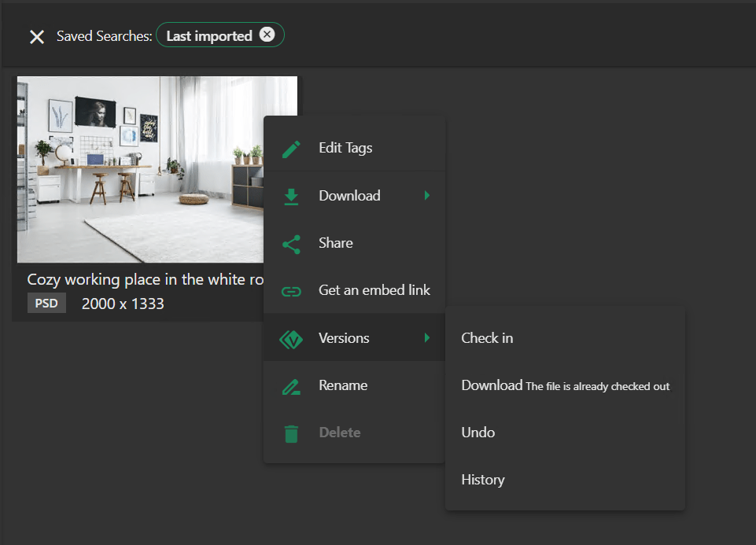Select Get an embed link option
The width and height of the screenshot is (756, 545).
click(x=374, y=290)
